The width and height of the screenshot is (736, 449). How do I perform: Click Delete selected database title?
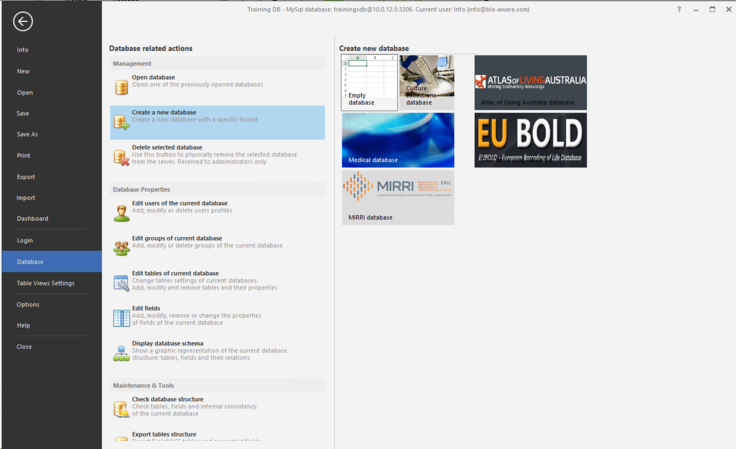pos(167,147)
